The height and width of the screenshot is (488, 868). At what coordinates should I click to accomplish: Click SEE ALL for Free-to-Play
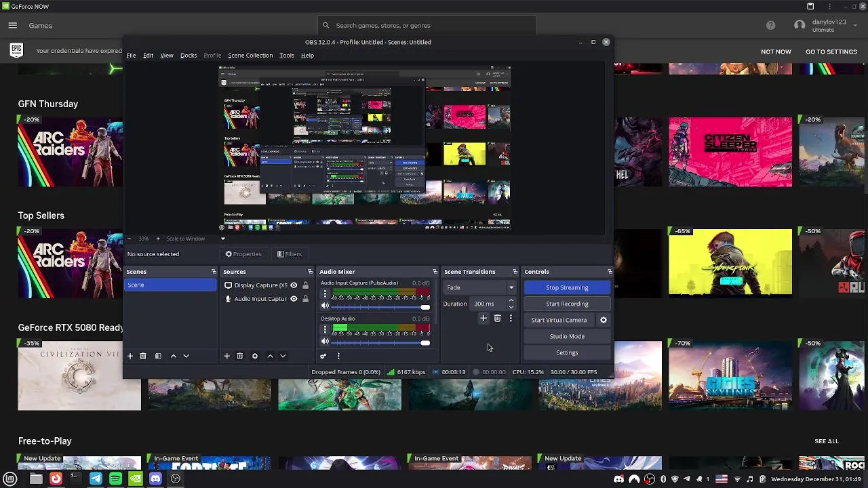827,441
